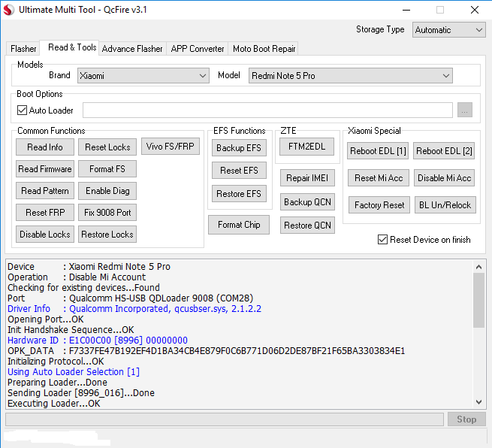Click the "OPK_DATA" log line
Viewport: 492px width, 448px height.
[206, 351]
